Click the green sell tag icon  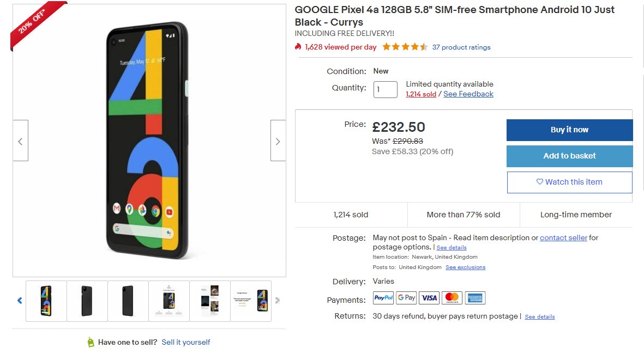(x=91, y=342)
